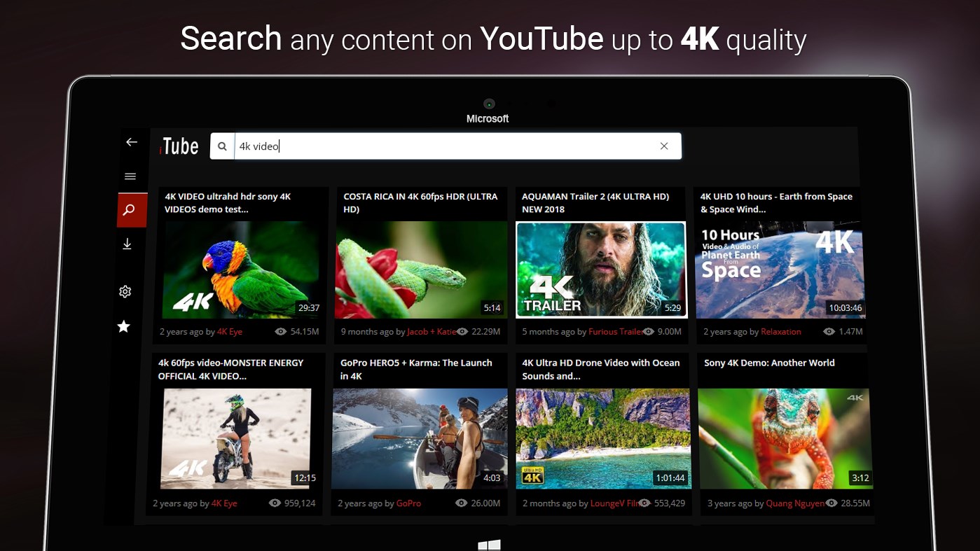Click the Windows logo button on tablet
Image resolution: width=980 pixels, height=551 pixels.
(x=489, y=545)
